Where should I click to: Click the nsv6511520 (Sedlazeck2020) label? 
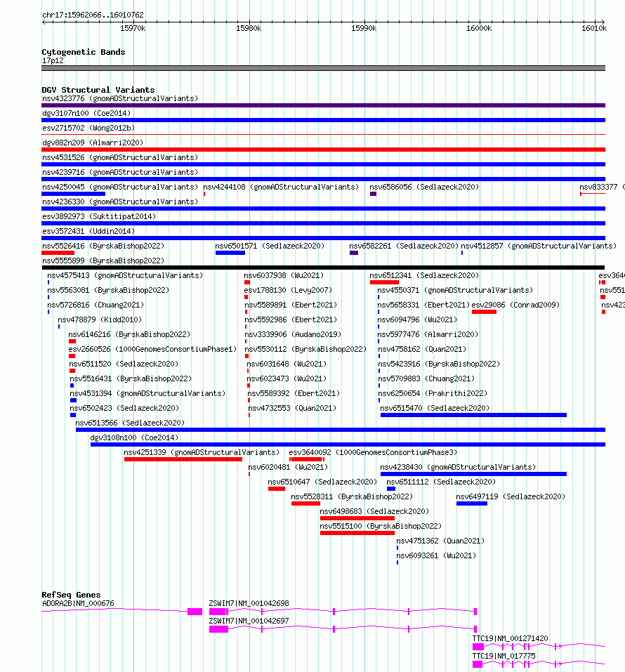(124, 364)
